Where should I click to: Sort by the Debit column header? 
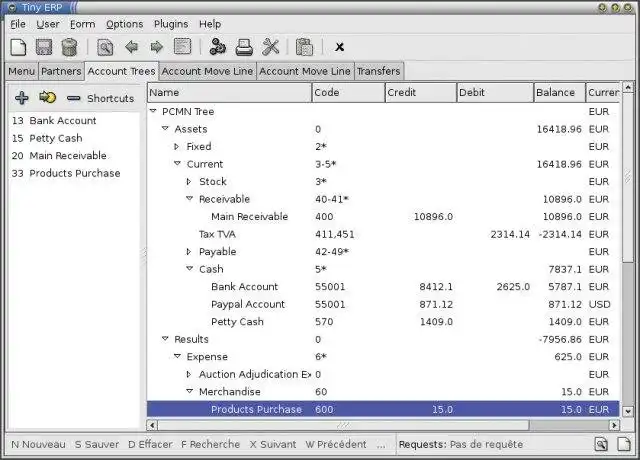(x=495, y=93)
